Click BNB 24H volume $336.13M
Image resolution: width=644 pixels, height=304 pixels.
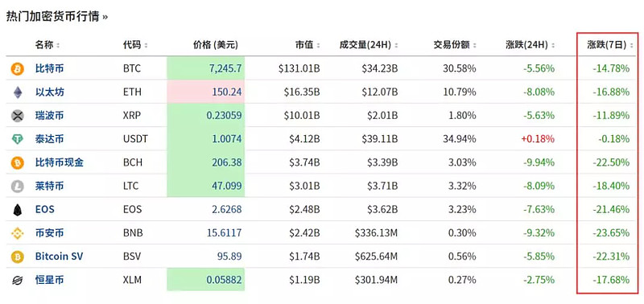pos(377,233)
